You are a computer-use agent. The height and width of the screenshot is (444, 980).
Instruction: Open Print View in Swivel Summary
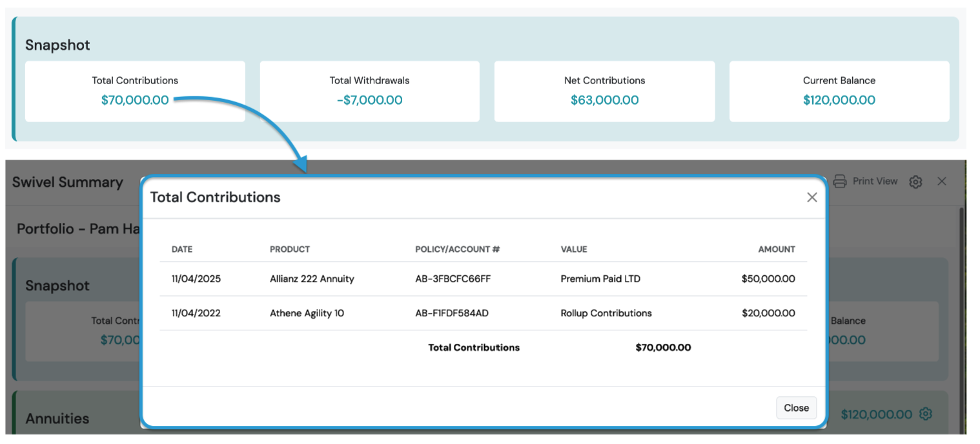pos(875,181)
